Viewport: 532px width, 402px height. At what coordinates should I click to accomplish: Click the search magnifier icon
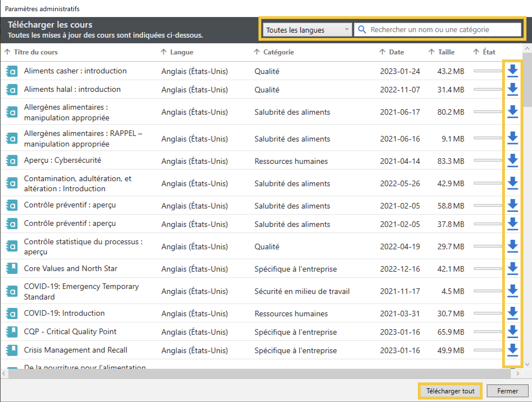(x=362, y=29)
